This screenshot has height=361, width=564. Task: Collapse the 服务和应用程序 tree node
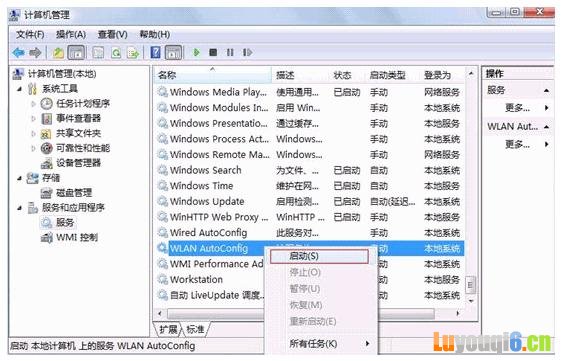pyautogui.click(x=20, y=208)
